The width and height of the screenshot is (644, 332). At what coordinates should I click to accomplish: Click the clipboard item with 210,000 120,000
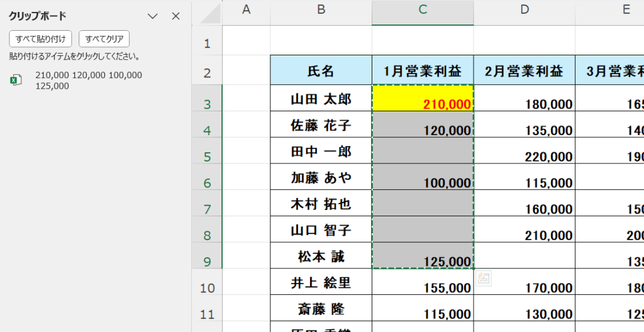(x=88, y=80)
